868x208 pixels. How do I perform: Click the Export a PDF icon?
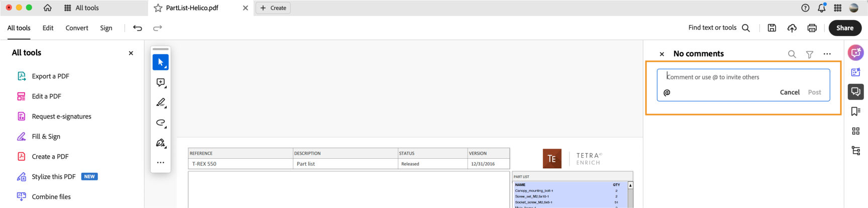(x=22, y=76)
